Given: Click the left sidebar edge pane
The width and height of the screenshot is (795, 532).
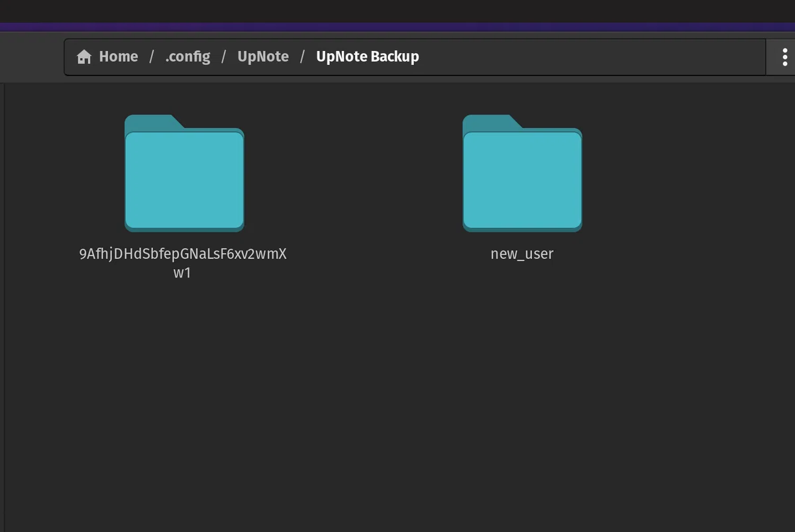Looking at the screenshot, I should [x=2, y=305].
